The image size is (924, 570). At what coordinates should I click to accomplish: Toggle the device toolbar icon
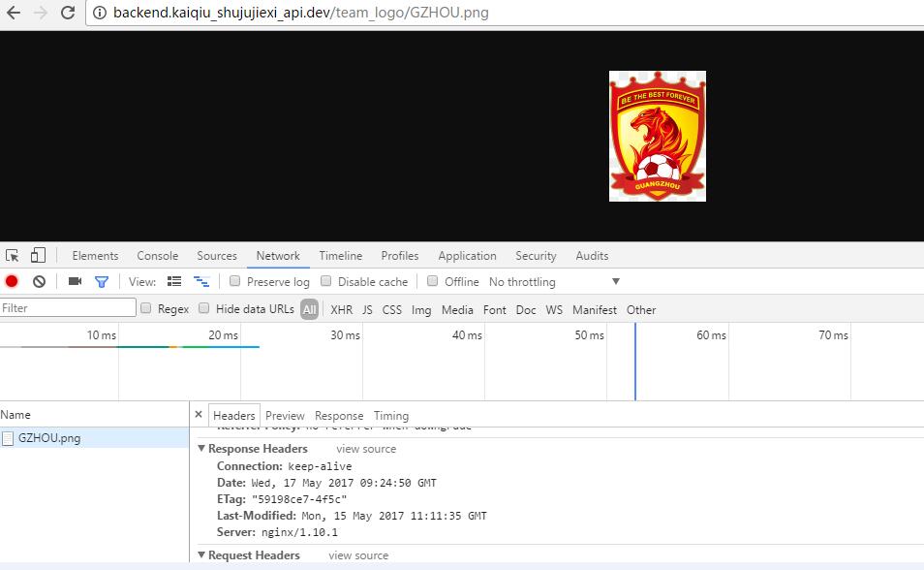click(38, 256)
